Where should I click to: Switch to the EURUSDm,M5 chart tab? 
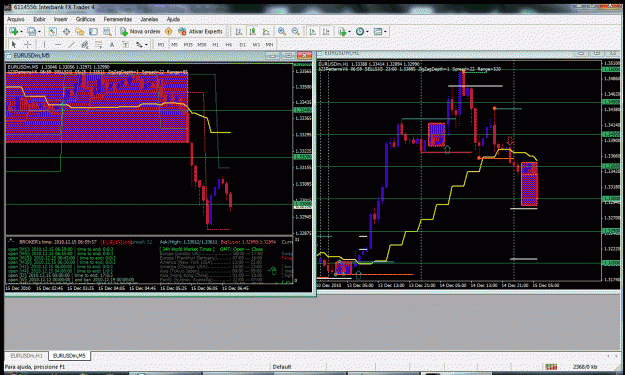[69, 355]
